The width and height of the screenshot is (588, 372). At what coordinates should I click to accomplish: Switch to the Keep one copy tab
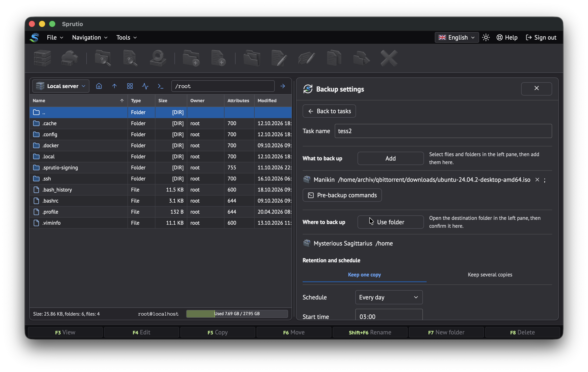click(x=364, y=274)
